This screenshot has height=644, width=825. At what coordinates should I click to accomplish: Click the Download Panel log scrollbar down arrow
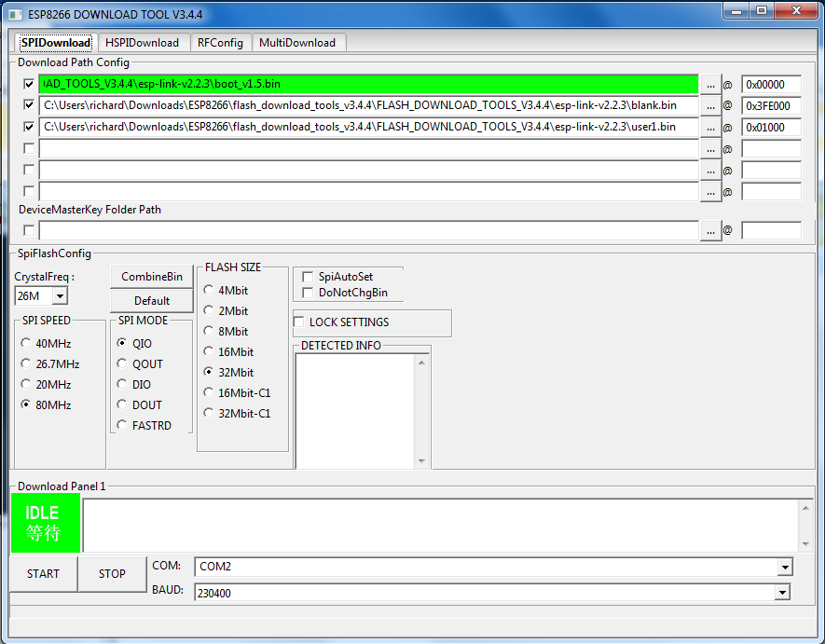click(x=805, y=544)
